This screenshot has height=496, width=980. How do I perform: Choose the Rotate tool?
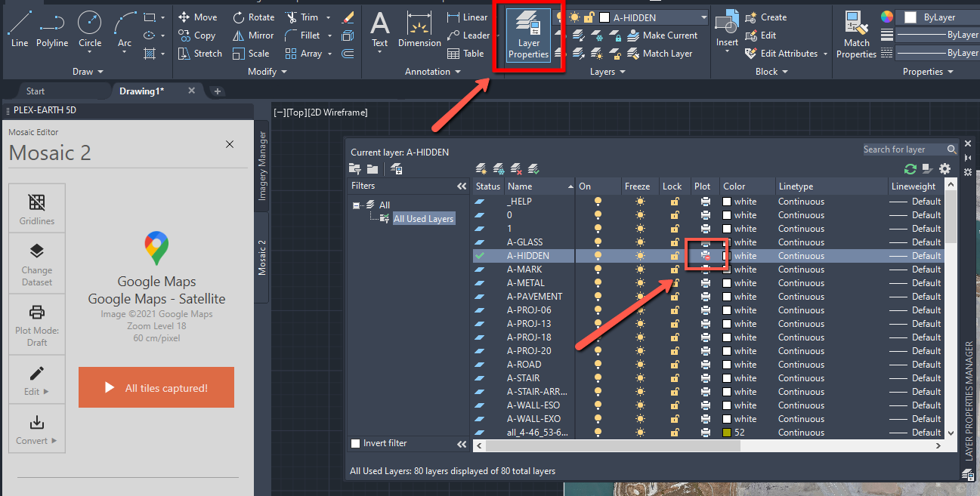pos(254,17)
